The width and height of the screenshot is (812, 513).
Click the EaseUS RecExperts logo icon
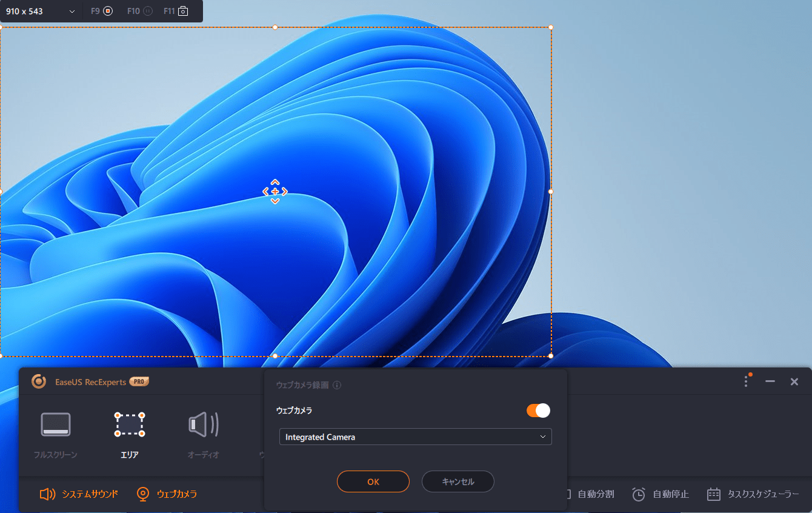(39, 381)
